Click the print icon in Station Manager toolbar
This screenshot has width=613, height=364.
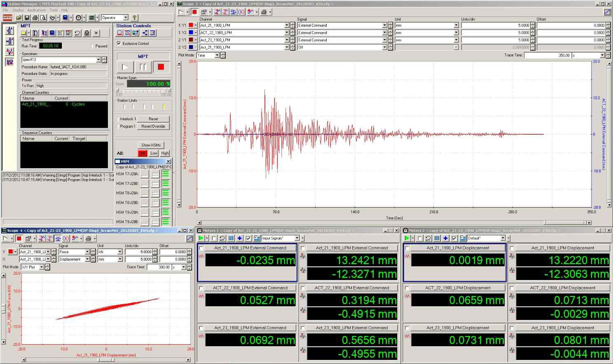(x=35, y=18)
